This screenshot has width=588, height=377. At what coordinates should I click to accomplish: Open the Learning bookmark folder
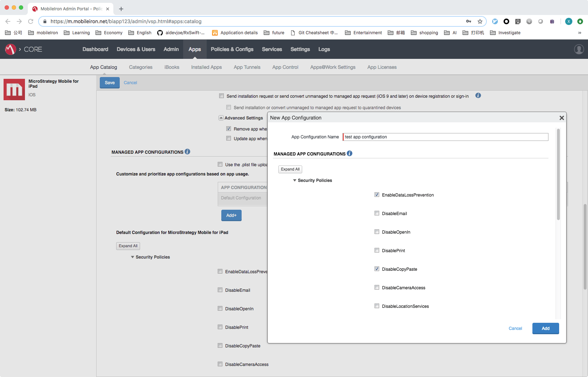pos(77,33)
